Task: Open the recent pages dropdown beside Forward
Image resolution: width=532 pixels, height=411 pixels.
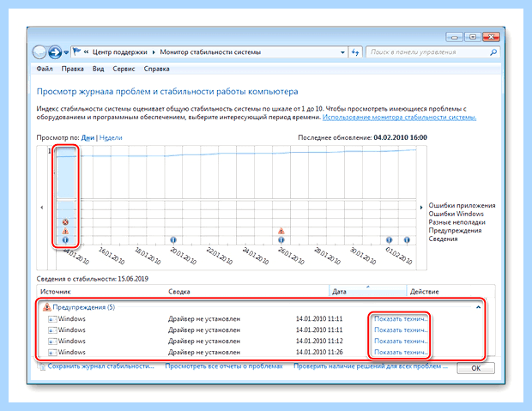Action: click(66, 52)
